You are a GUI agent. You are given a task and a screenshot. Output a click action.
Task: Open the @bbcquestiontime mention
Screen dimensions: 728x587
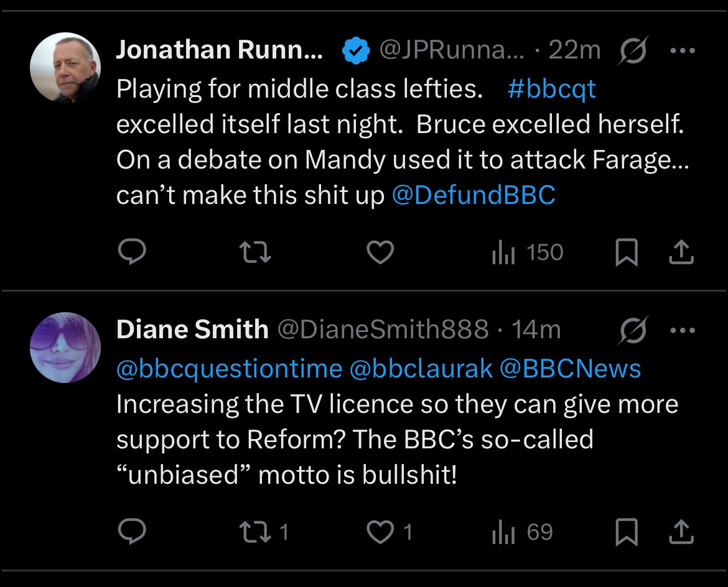[230, 369]
